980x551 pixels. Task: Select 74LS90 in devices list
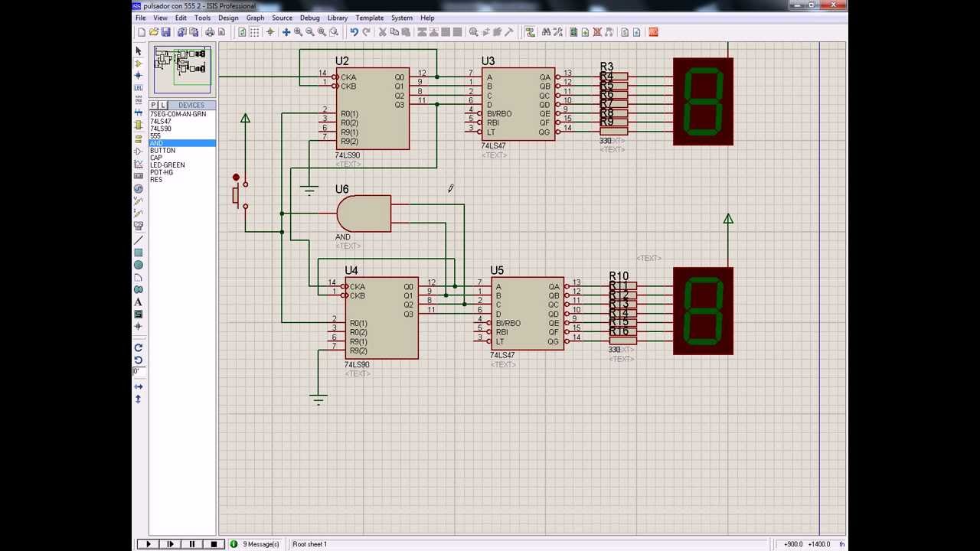click(182, 129)
